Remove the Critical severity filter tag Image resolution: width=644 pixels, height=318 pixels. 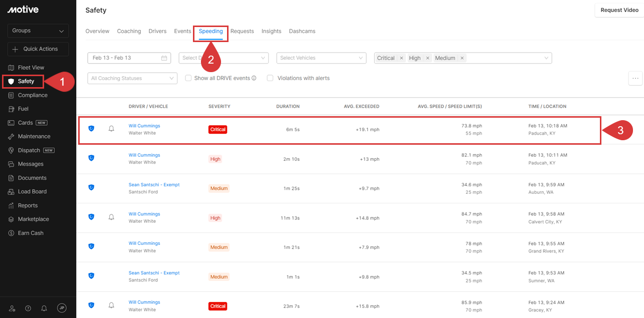[x=401, y=58]
